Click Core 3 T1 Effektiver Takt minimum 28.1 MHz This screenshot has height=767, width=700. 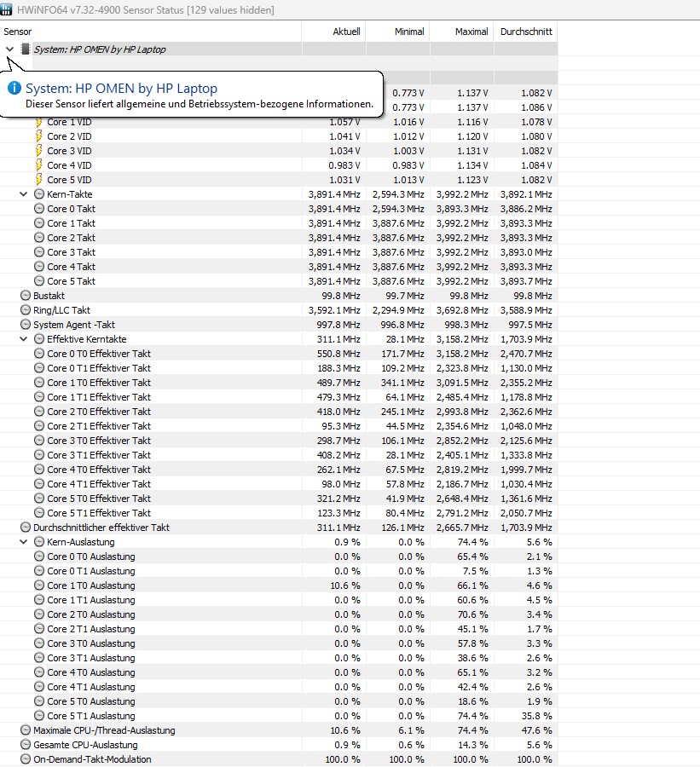coord(405,455)
